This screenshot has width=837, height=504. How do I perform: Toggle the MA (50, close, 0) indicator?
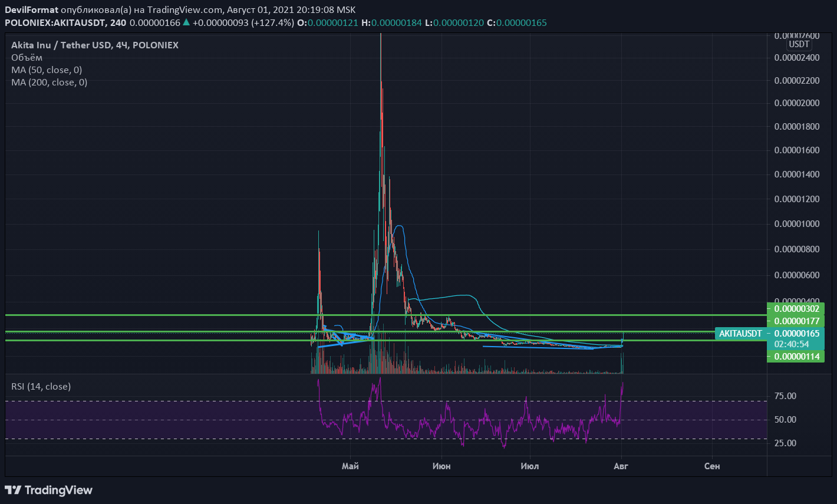(x=47, y=70)
